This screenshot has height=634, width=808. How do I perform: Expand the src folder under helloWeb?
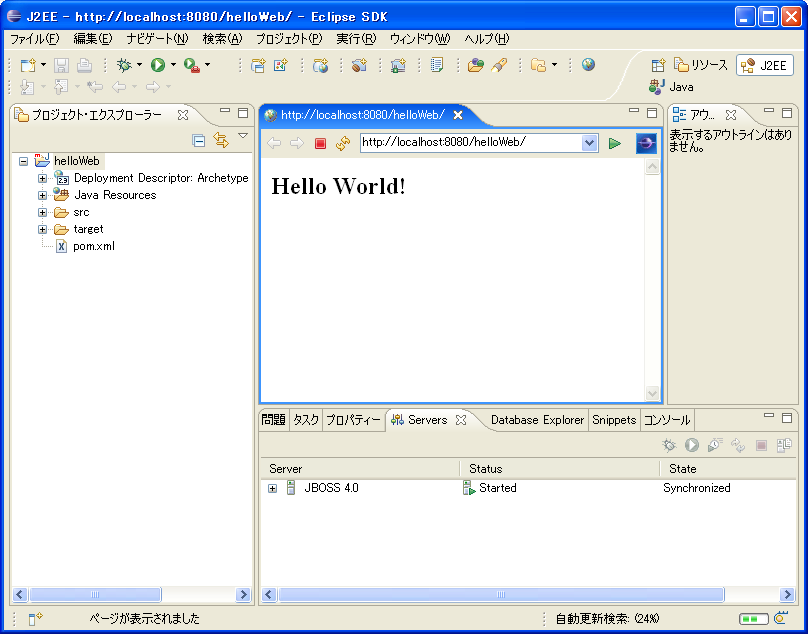[42, 212]
